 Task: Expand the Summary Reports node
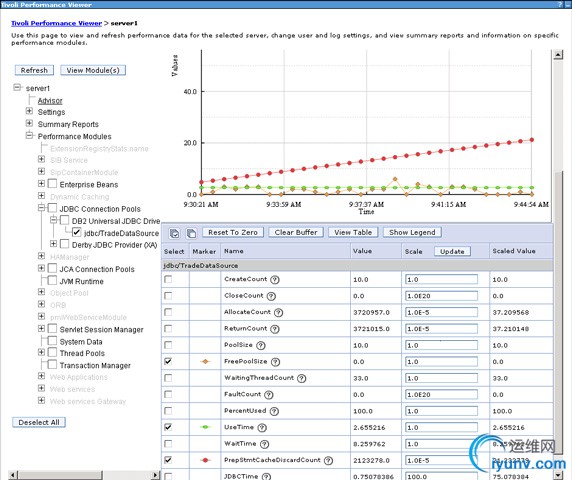pyautogui.click(x=29, y=123)
